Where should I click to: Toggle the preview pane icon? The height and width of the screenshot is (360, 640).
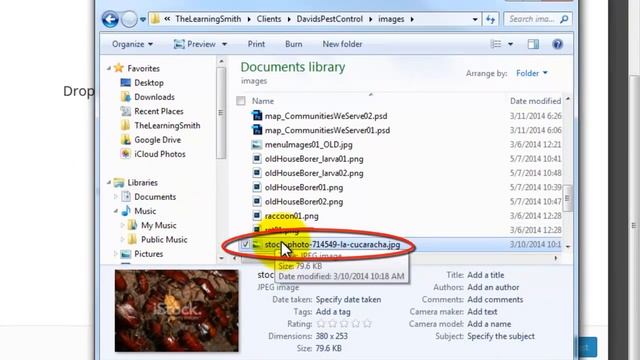tap(533, 44)
